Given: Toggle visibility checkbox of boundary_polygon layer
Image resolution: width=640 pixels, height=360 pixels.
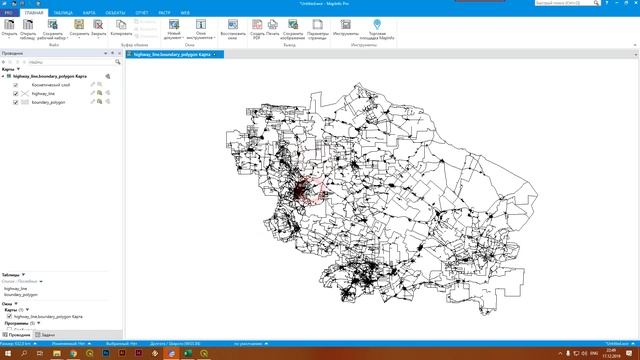Looking at the screenshot, I should 16,102.
